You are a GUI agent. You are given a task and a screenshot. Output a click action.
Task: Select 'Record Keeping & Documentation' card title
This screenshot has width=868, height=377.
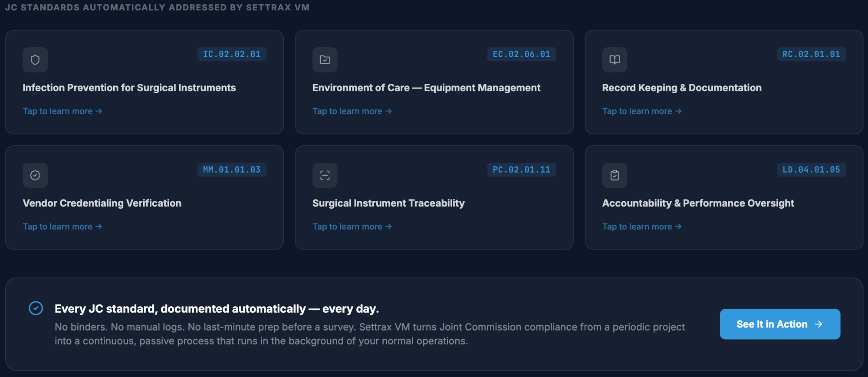pyautogui.click(x=682, y=88)
